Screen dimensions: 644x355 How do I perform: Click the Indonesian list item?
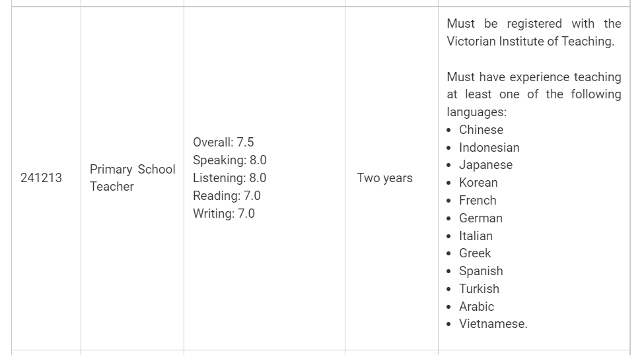489,148
